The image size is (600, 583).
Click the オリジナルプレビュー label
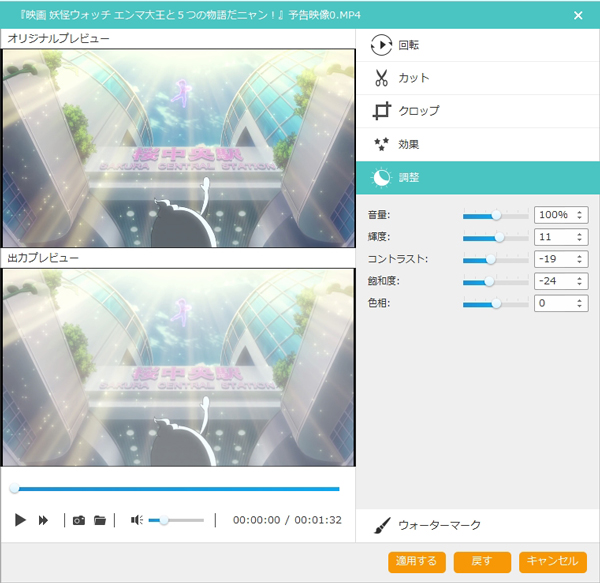click(x=59, y=39)
